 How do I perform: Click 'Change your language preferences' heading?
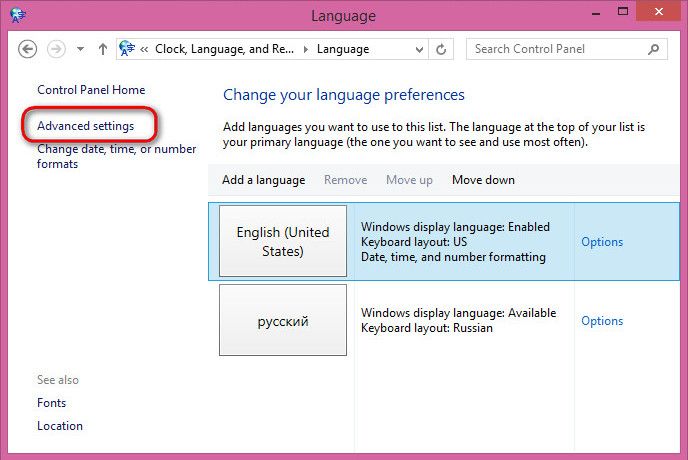344,95
